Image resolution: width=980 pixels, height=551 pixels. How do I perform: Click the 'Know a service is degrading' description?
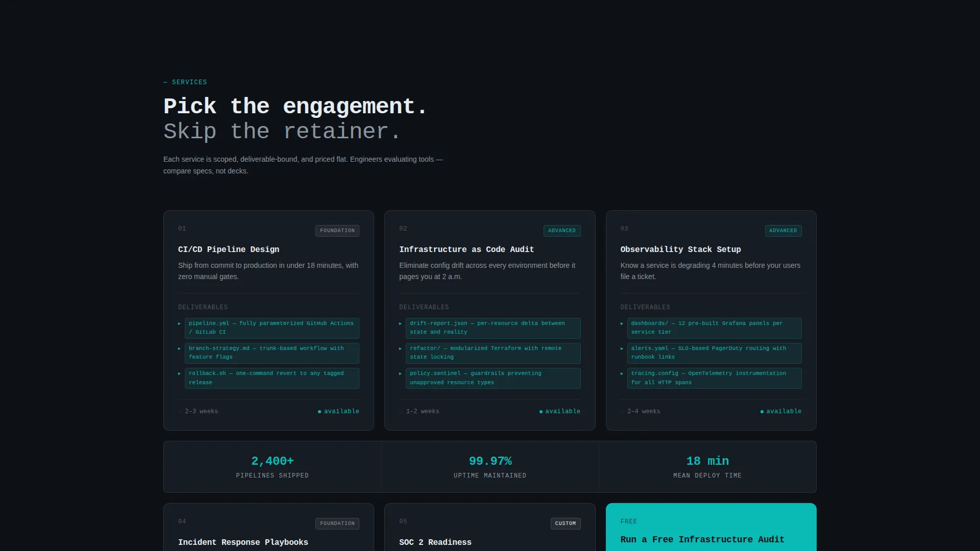710,271
